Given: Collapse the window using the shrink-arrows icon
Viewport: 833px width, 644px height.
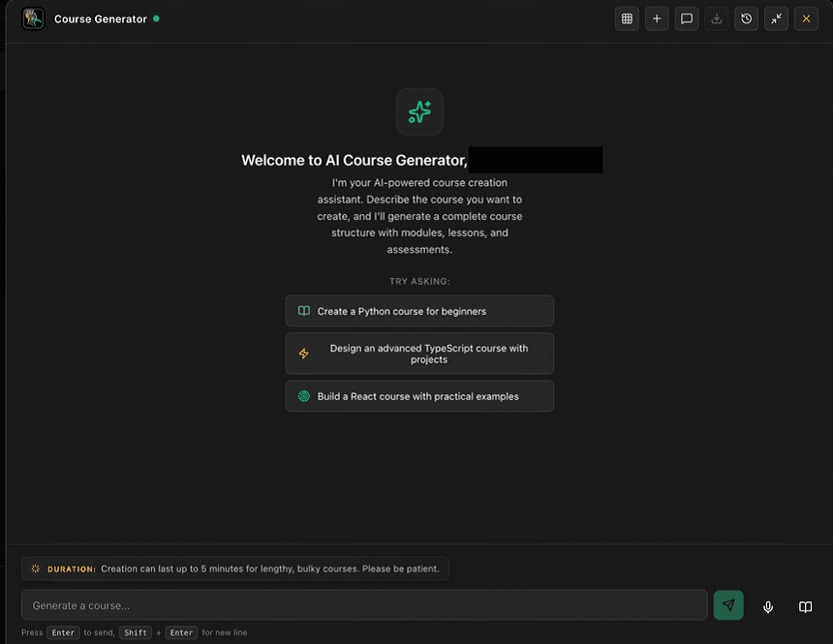Looking at the screenshot, I should tap(776, 18).
